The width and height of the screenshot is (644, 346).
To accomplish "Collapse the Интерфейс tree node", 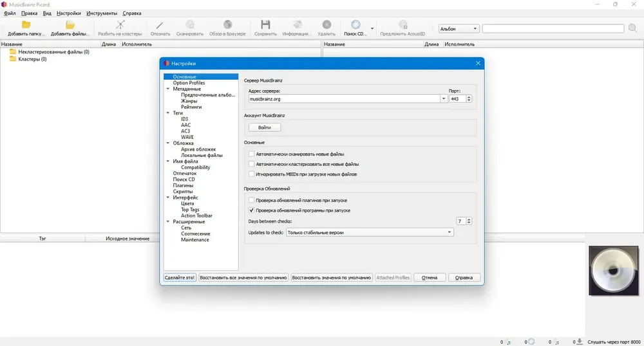I will [168, 197].
